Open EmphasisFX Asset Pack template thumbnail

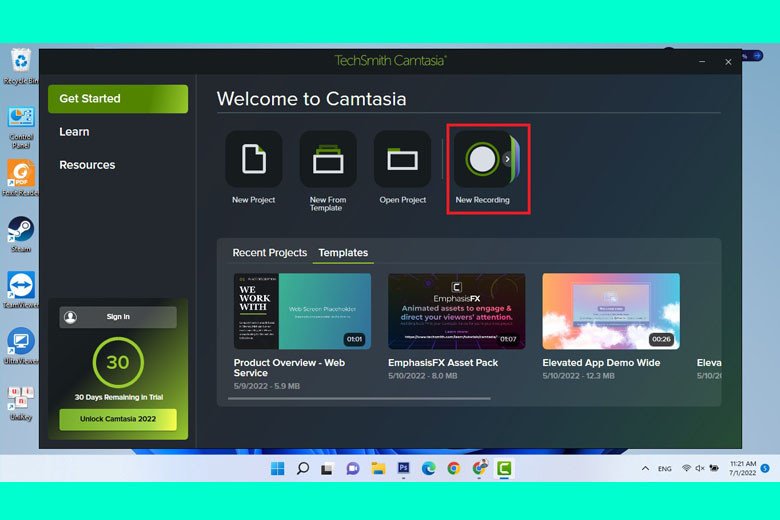tap(457, 311)
